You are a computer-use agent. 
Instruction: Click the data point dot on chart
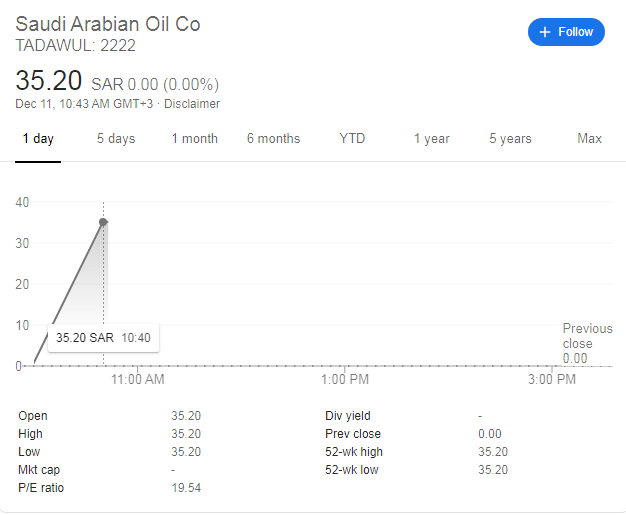(103, 222)
